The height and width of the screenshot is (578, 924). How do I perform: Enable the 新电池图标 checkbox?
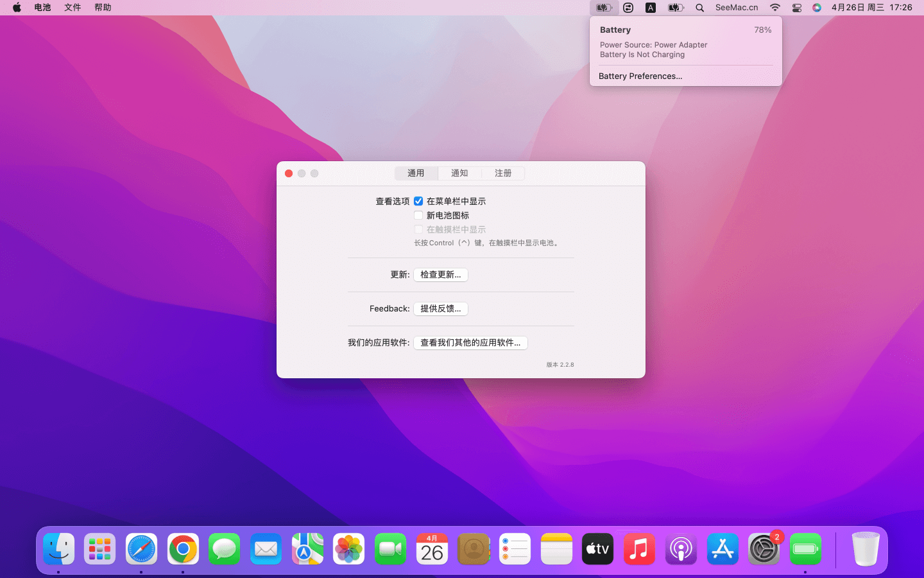418,215
